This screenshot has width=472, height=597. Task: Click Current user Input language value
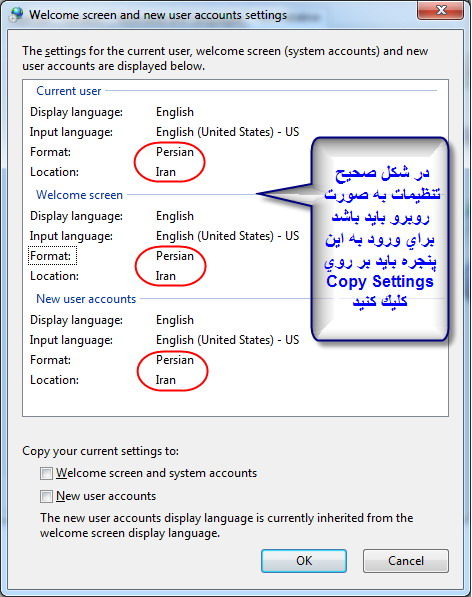[227, 132]
